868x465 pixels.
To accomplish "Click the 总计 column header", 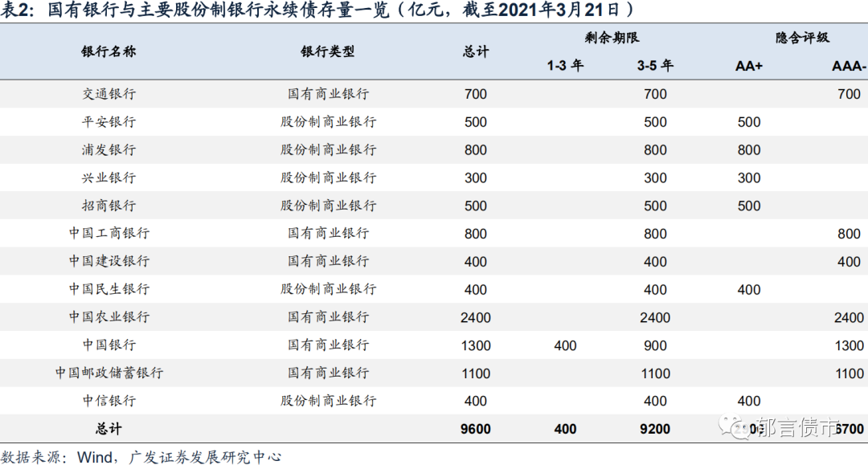I will pos(476,51).
